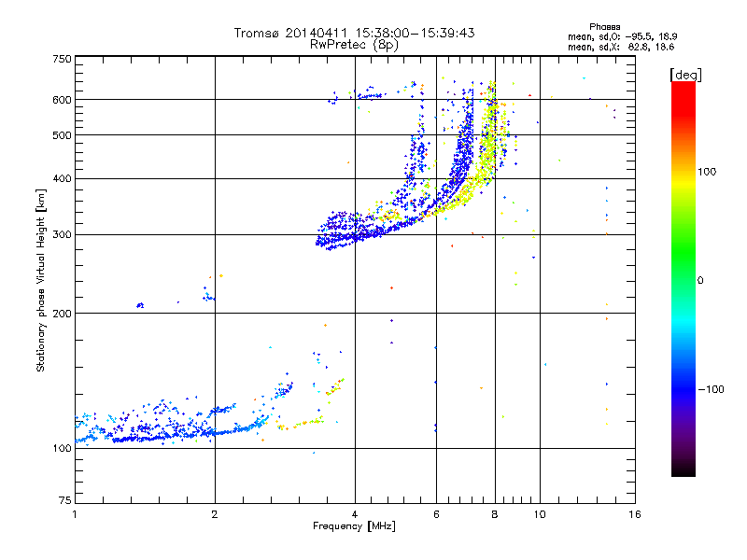This screenshot has height=560, width=747.
Task: Click the y-axis tick label '750'
Action: (62, 59)
